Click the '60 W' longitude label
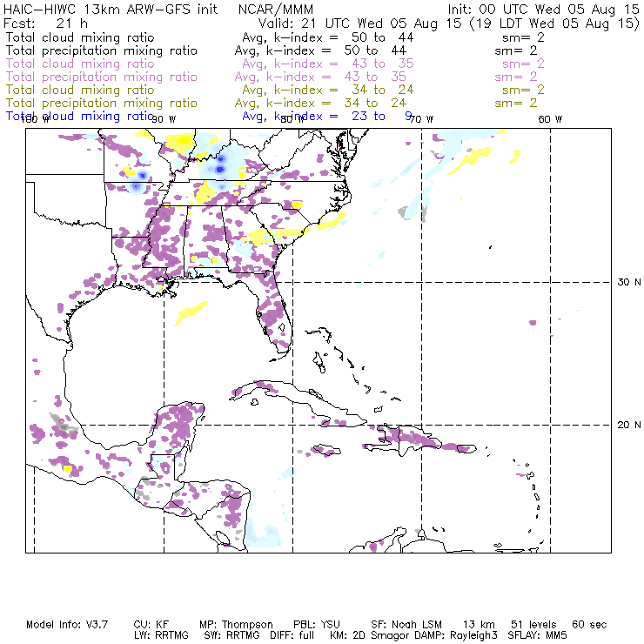 point(550,119)
